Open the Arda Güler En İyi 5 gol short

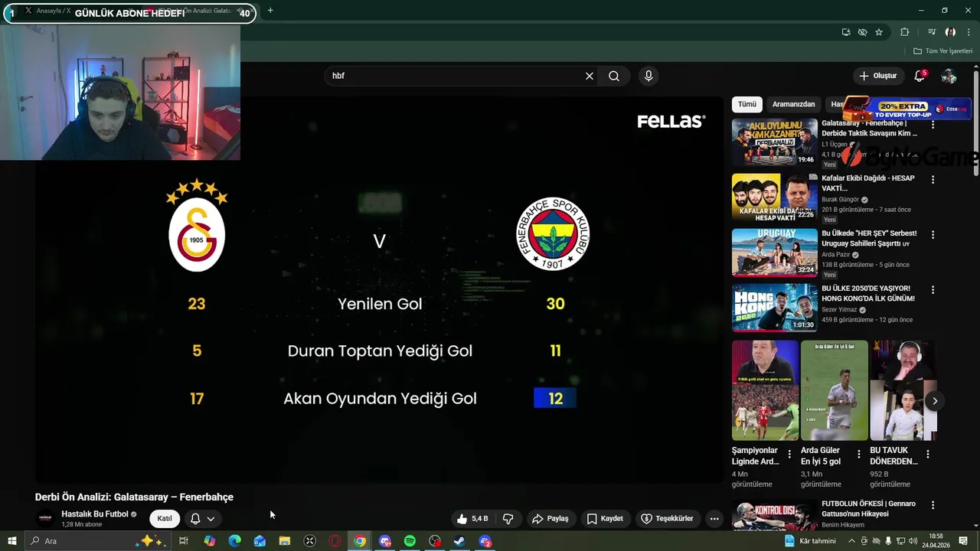(835, 390)
